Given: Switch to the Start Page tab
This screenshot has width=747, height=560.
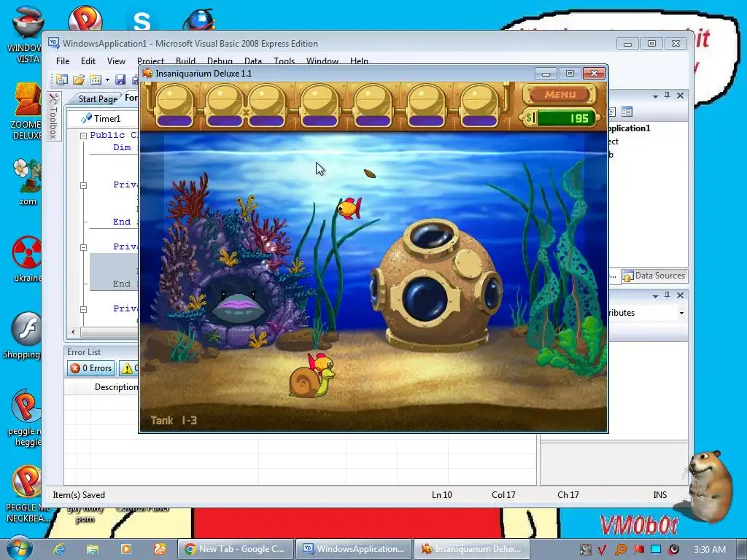Looking at the screenshot, I should (x=98, y=98).
